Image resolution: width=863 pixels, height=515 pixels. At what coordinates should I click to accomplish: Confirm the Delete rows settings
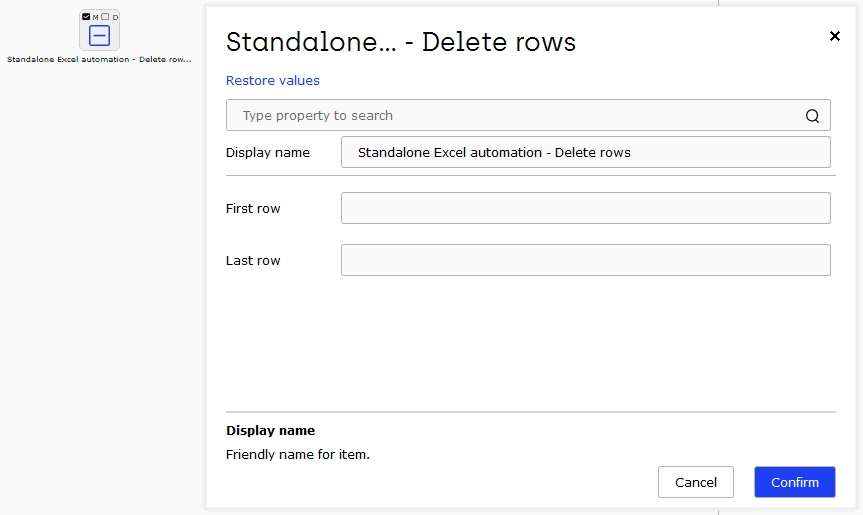[x=795, y=482]
